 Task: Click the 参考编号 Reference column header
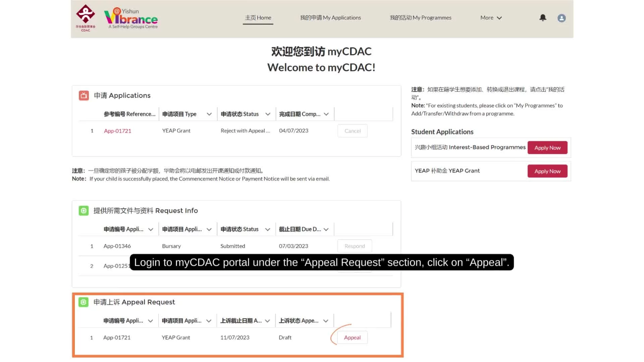(129, 114)
